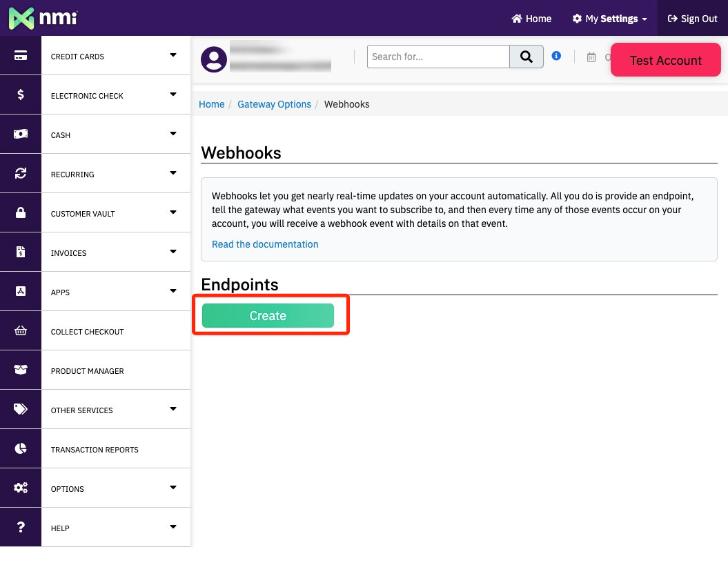728x587 pixels.
Task: Expand the Other Services menu arrow
Action: pos(173,409)
